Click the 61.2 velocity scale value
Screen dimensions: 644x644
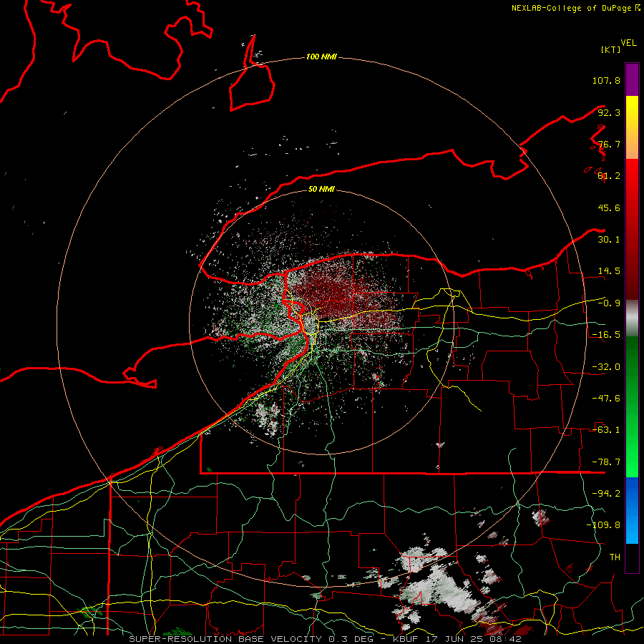[x=609, y=176]
